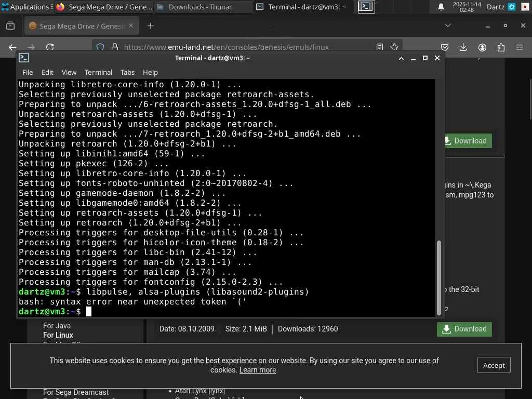Click the date and time clock
Screen dimensions: 532x399
tap(467, 7)
